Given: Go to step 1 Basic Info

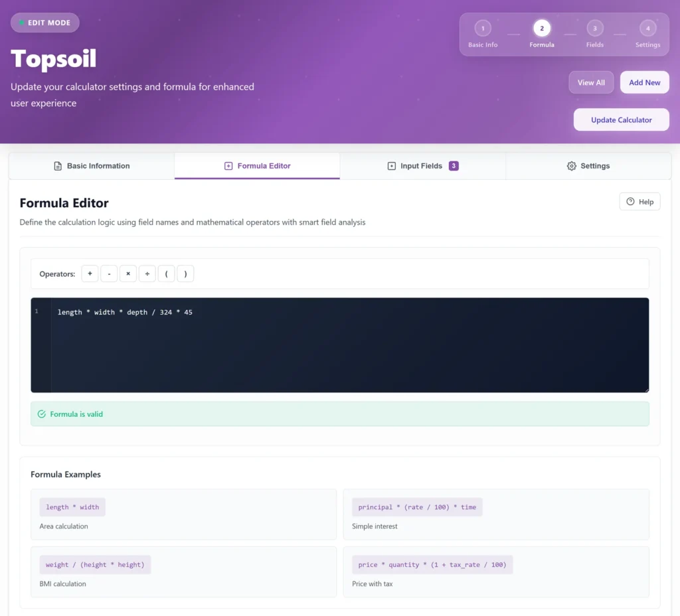Looking at the screenshot, I should 483,34.
